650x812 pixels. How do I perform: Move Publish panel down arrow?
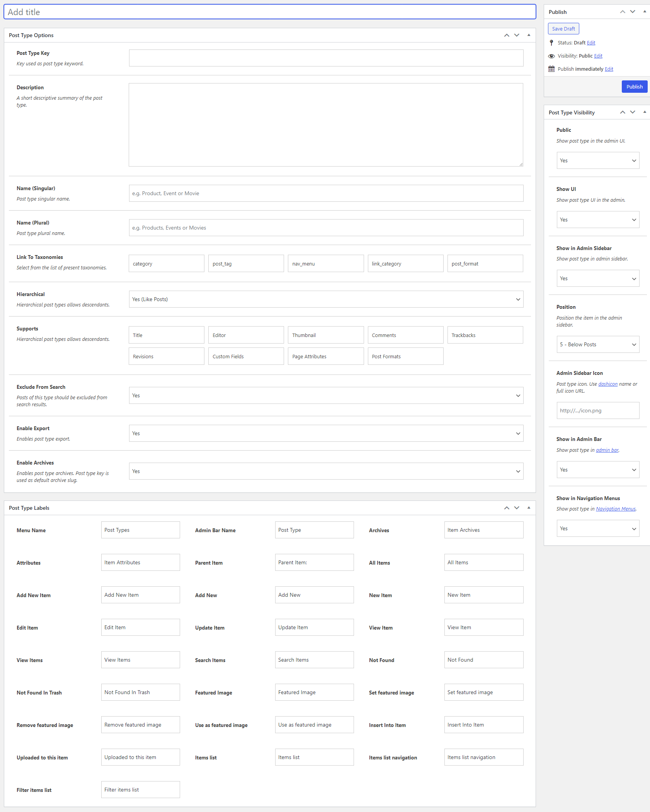(x=633, y=12)
